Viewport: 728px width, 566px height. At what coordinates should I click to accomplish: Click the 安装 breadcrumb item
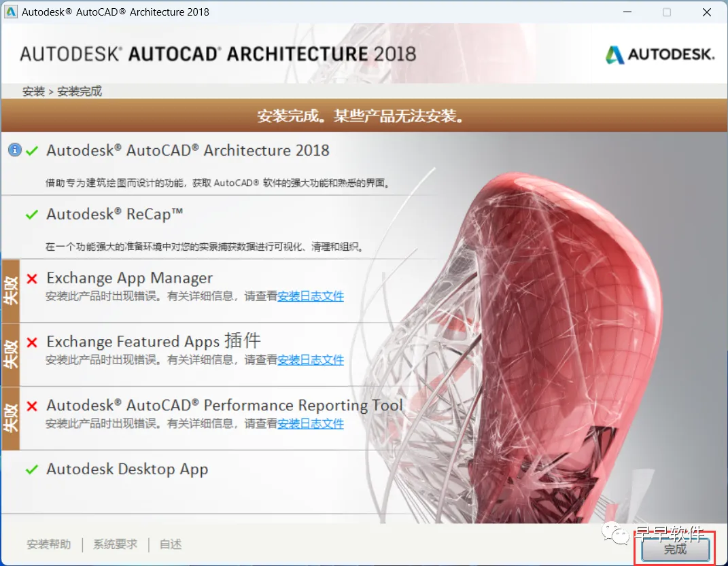click(33, 92)
